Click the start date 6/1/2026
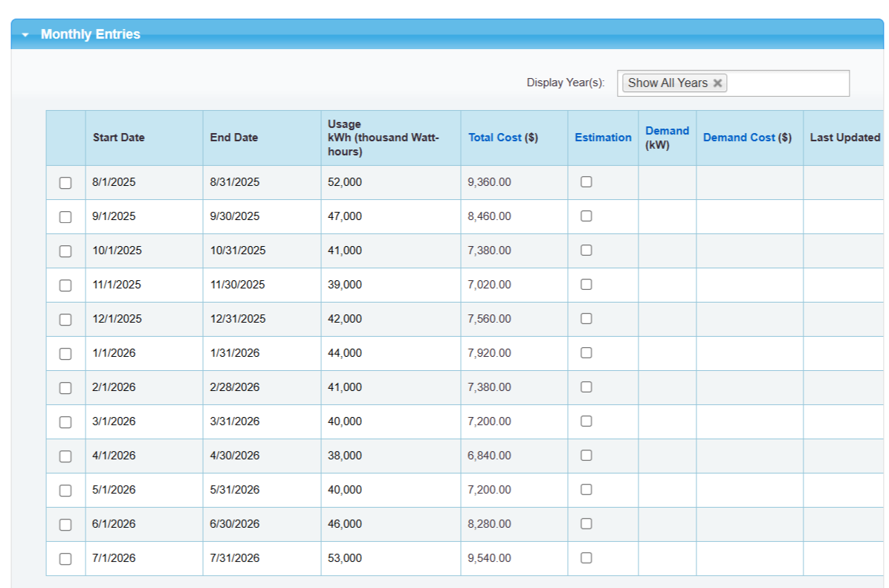 click(114, 524)
